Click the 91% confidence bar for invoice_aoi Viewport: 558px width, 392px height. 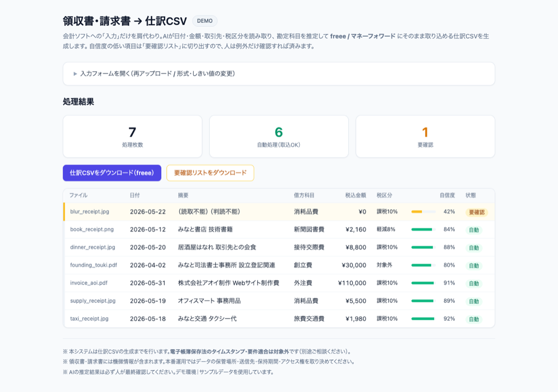[424, 283]
